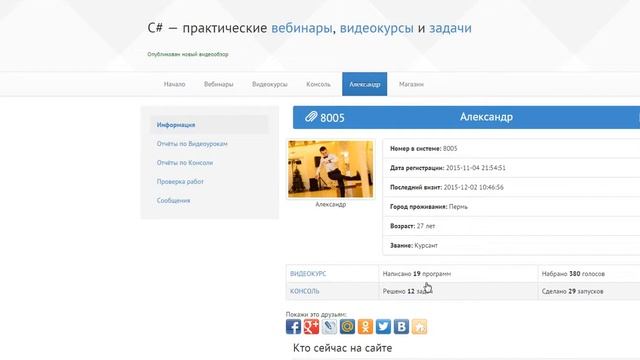Select the active Александр tab
The height and width of the screenshot is (360, 640).
[x=364, y=84]
